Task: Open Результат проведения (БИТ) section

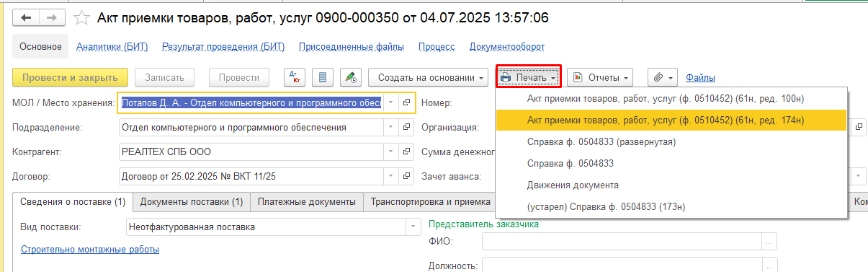Action: pos(223,47)
